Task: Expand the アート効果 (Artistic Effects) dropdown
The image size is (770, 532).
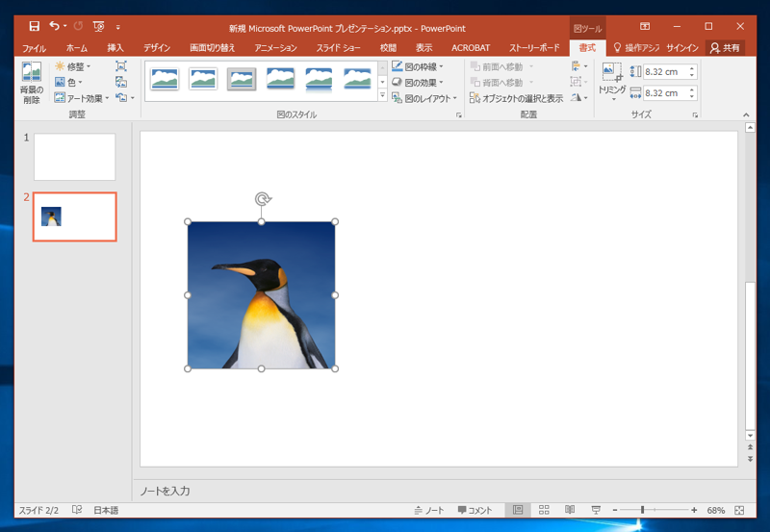Action: tap(82, 98)
